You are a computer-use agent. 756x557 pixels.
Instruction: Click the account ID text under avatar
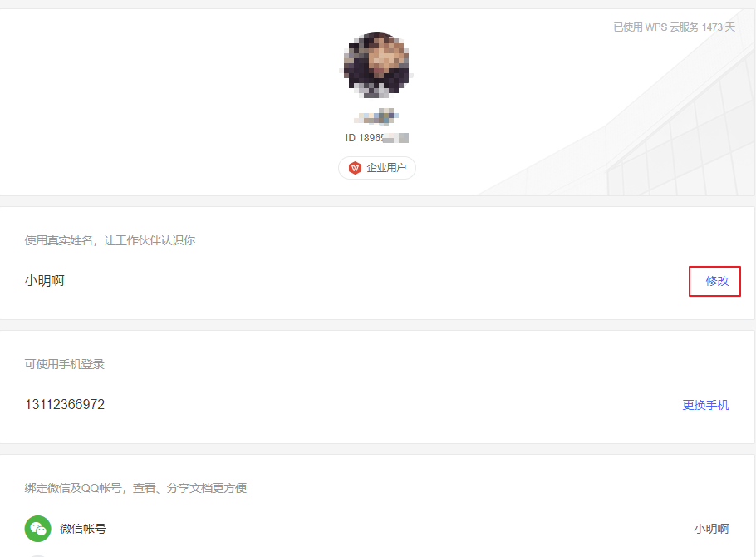pyautogui.click(x=377, y=138)
